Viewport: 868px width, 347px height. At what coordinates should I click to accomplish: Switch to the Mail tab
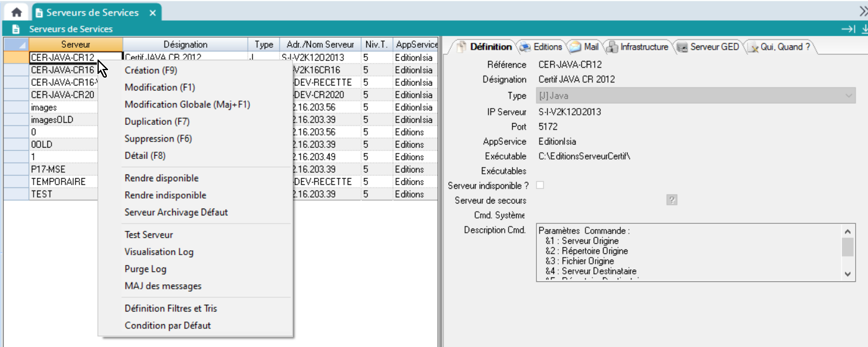[584, 47]
